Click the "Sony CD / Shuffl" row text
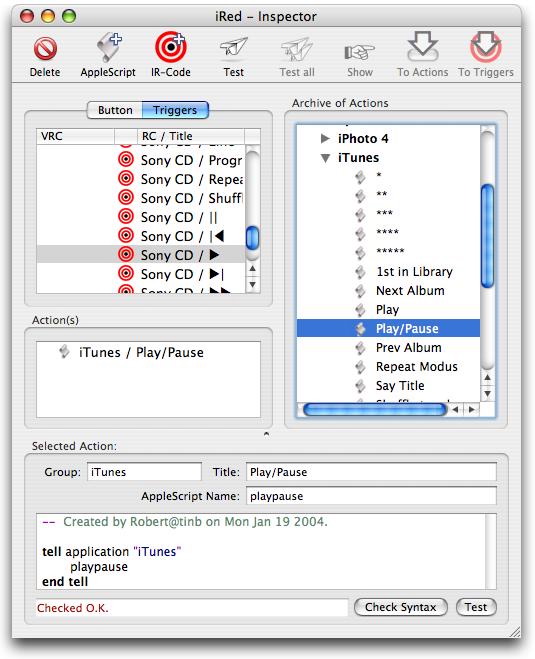 (x=191, y=198)
